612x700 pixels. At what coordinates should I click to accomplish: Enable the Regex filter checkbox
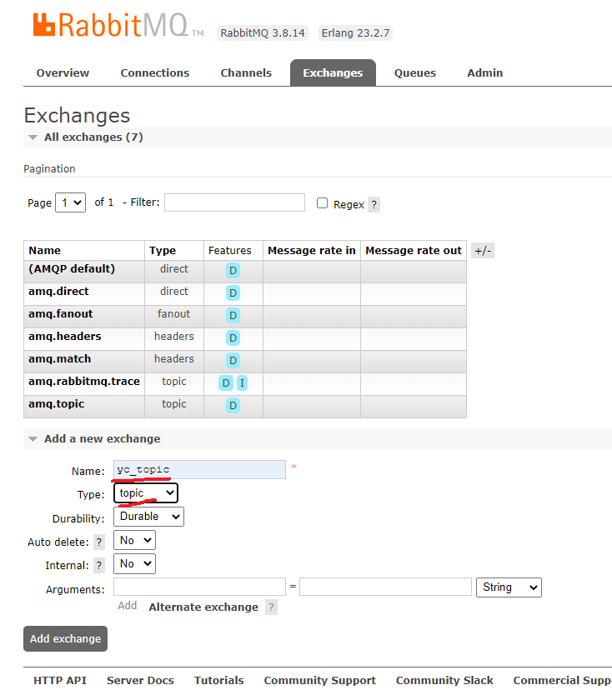click(322, 203)
